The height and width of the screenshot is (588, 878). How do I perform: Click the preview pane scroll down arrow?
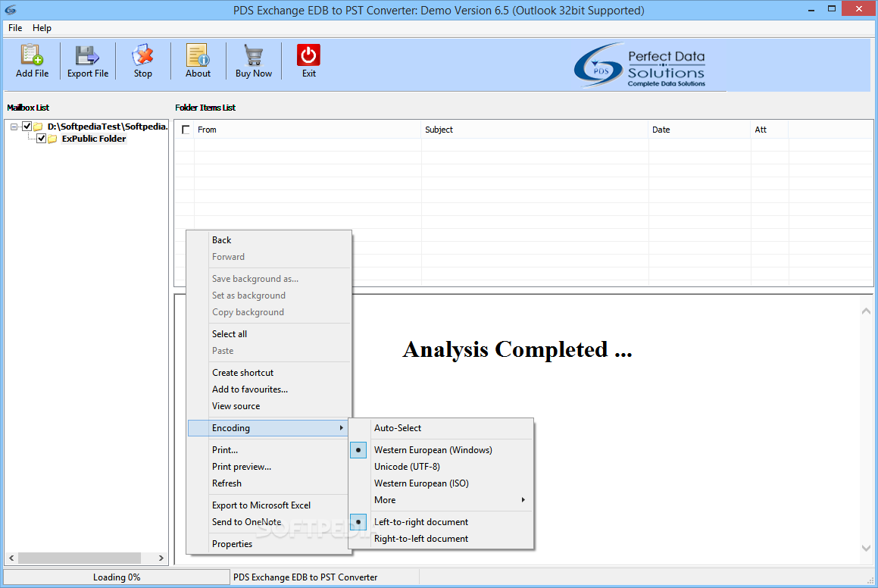coord(866,549)
